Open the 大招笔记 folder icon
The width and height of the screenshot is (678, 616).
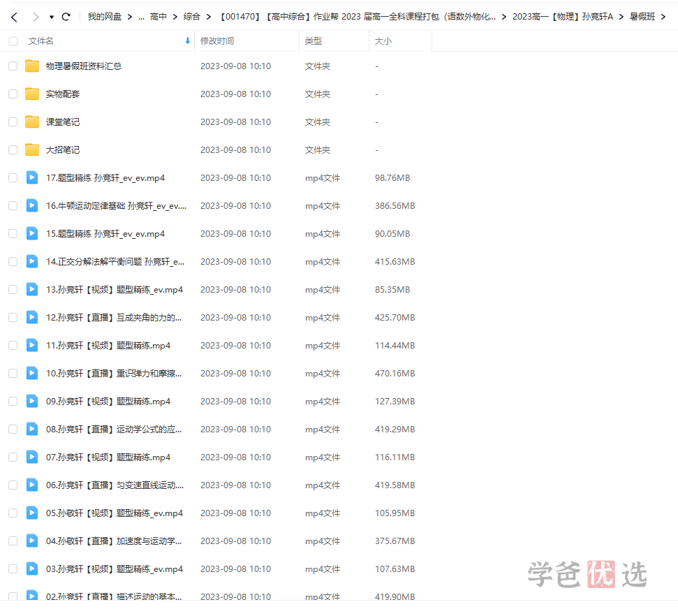click(32, 149)
